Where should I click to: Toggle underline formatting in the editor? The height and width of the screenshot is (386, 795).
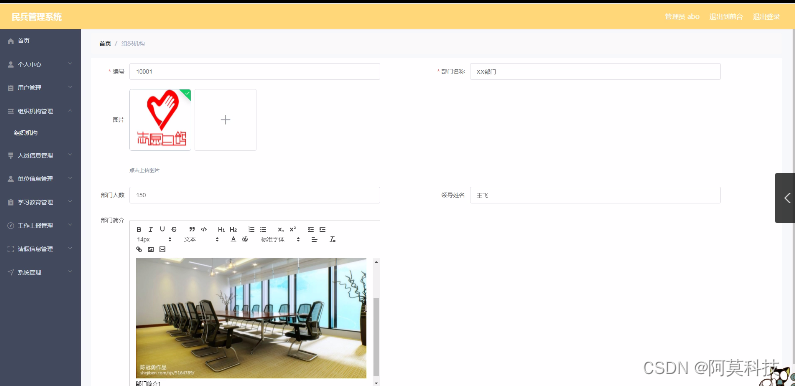[x=162, y=229]
